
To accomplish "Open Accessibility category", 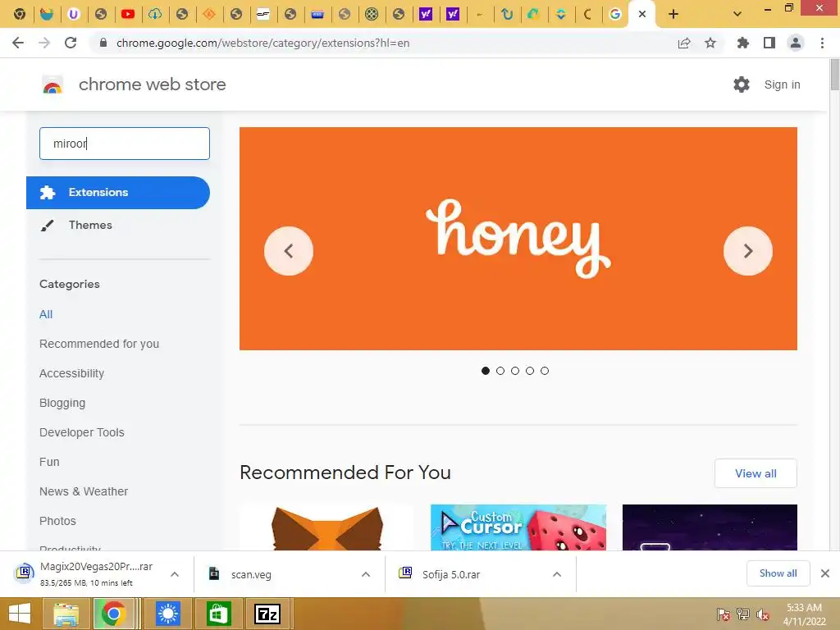I will coord(72,373).
